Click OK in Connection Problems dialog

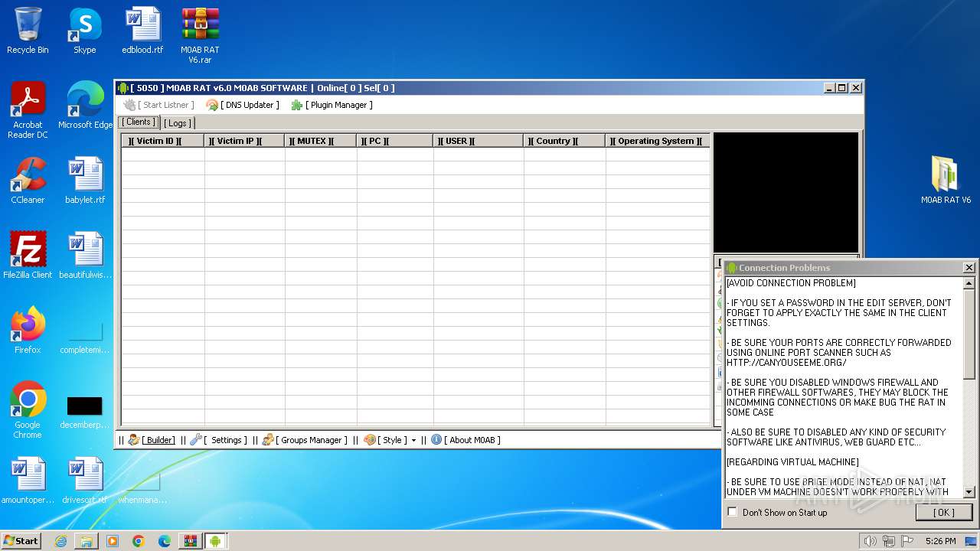(944, 512)
